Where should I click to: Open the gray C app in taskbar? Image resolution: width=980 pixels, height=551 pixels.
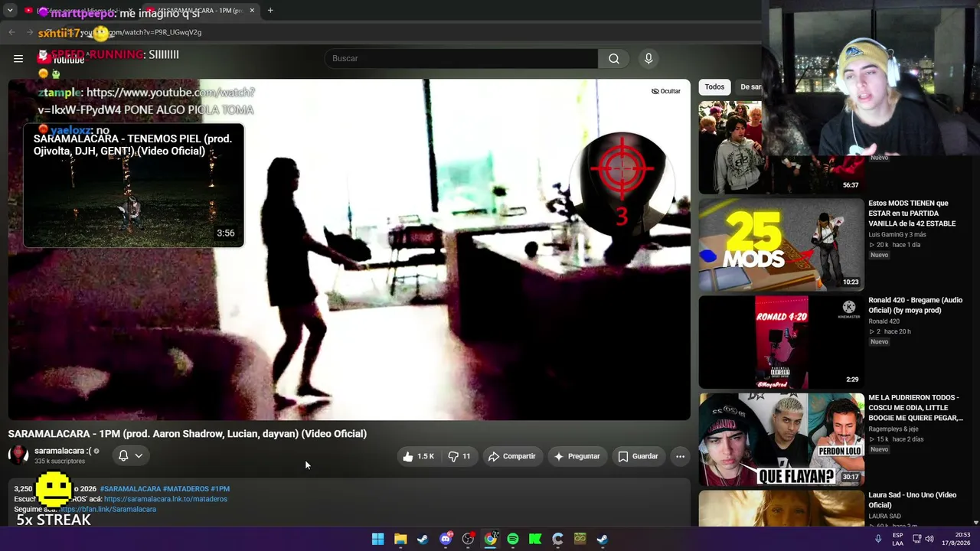click(557, 539)
